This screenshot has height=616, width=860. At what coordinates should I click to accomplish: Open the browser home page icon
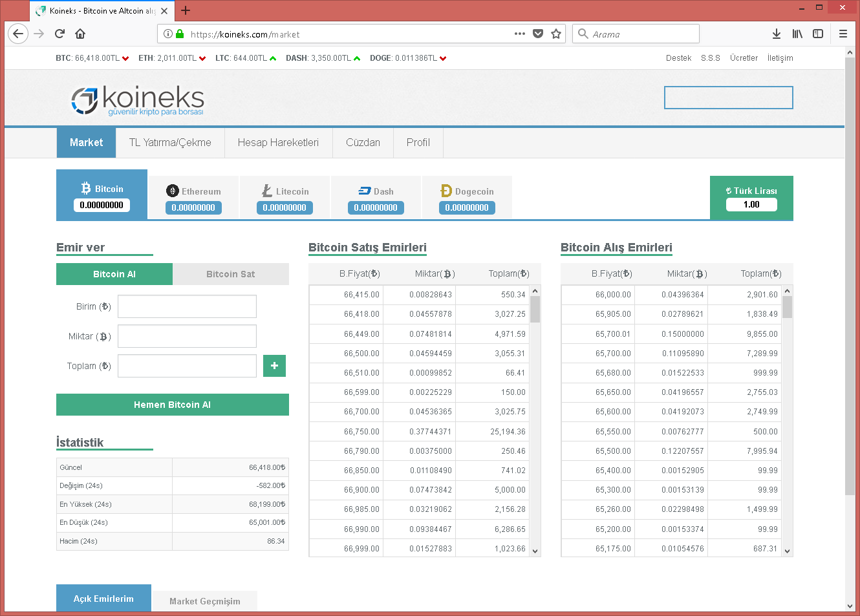pos(80,34)
